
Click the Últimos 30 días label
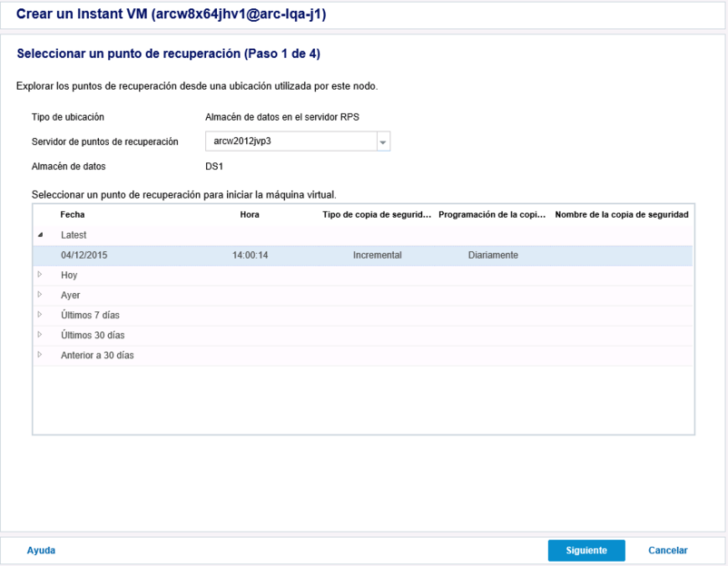click(93, 335)
